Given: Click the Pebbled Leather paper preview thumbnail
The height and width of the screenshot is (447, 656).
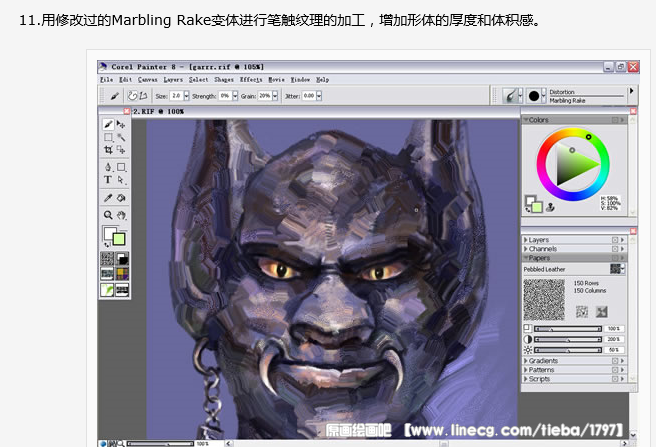Looking at the screenshot, I should 544,299.
